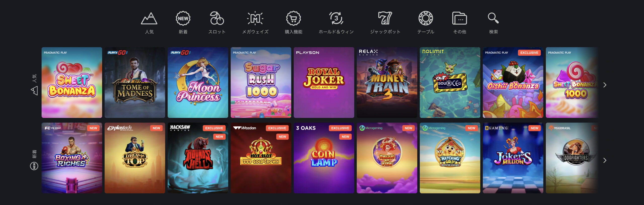Open the Royal Joker Hold and Win tile
644x205 pixels.
pos(324,83)
